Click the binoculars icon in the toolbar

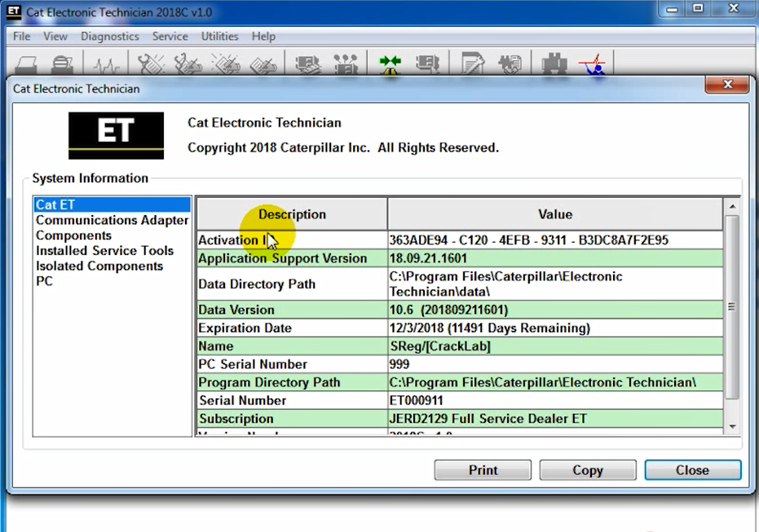point(554,64)
